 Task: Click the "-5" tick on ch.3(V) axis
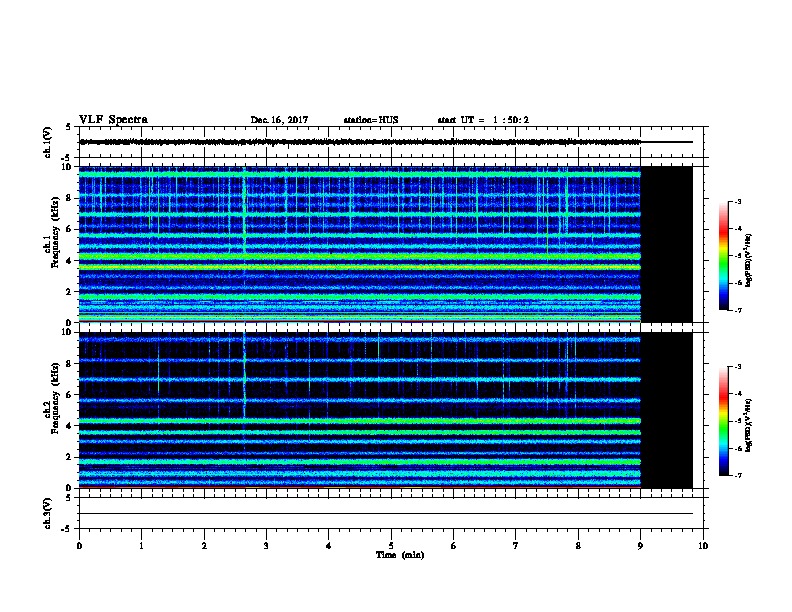point(66,529)
